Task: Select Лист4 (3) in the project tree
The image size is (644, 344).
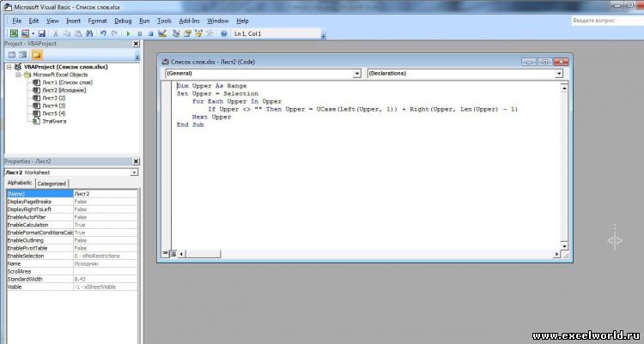Action: (54, 106)
